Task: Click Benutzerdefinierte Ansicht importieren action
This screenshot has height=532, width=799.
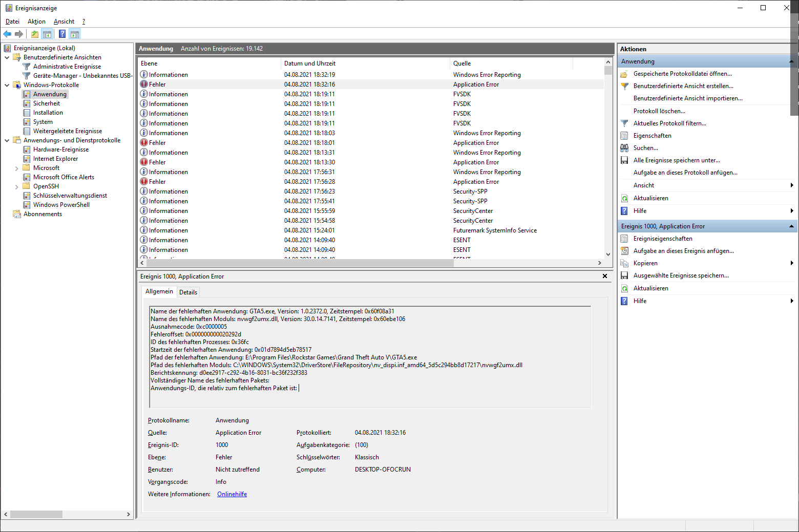Action: click(x=688, y=98)
